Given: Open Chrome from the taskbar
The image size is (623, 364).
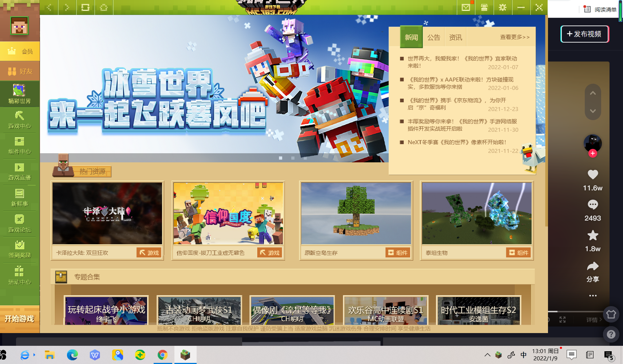Looking at the screenshot, I should tap(162, 355).
